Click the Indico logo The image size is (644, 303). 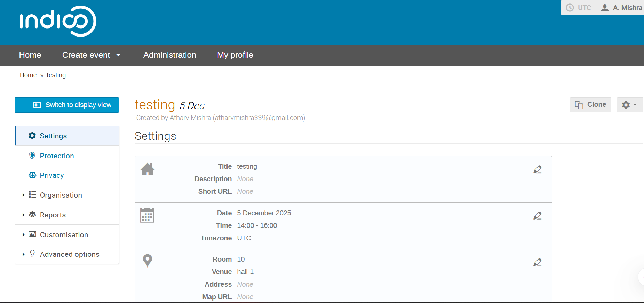click(x=58, y=21)
